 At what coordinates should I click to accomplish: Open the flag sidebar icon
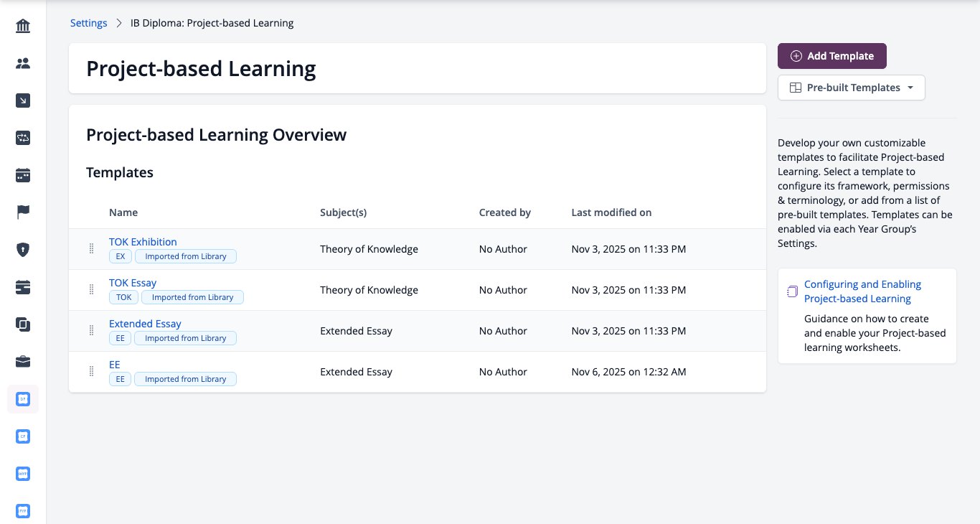23,212
